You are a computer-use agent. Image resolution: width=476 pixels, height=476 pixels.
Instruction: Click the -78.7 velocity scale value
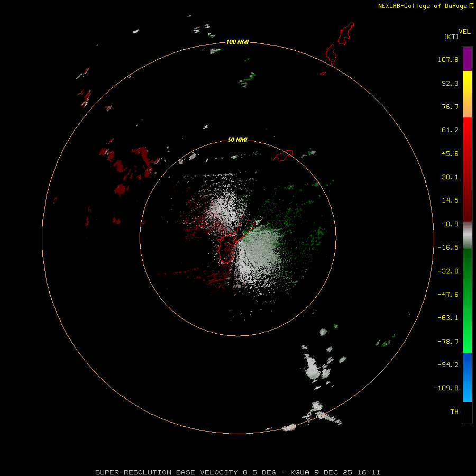click(x=448, y=342)
